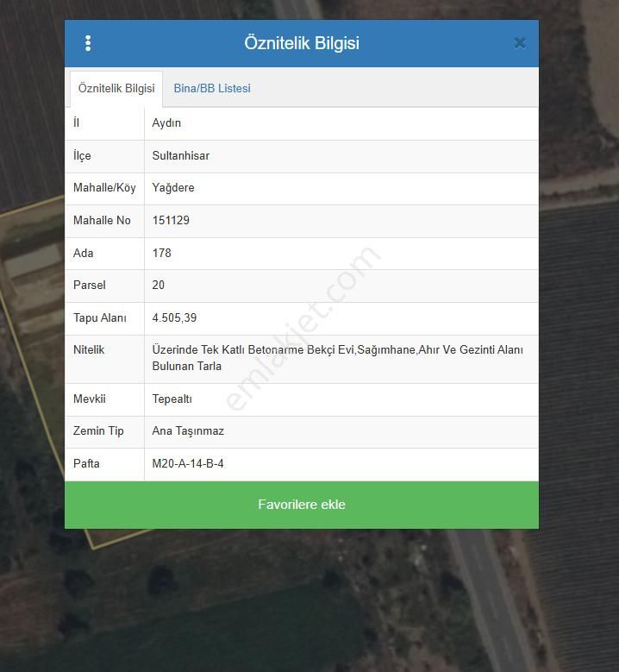Click the Parsel value 20
The image size is (619, 672).
click(159, 286)
